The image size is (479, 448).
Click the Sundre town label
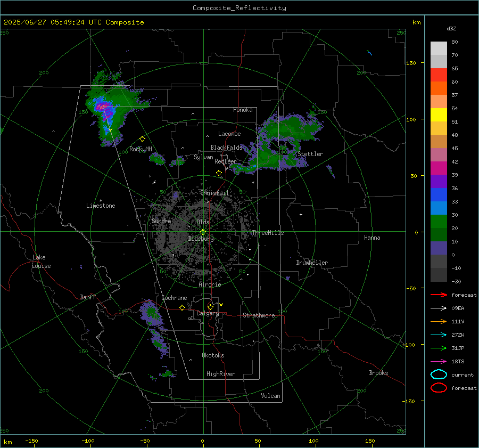pos(161,221)
